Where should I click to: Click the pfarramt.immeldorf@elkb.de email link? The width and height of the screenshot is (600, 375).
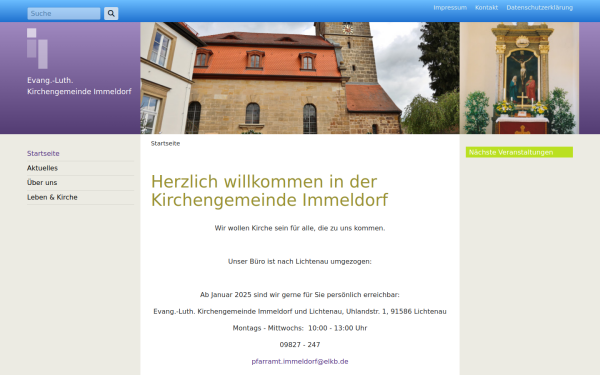coord(300,362)
